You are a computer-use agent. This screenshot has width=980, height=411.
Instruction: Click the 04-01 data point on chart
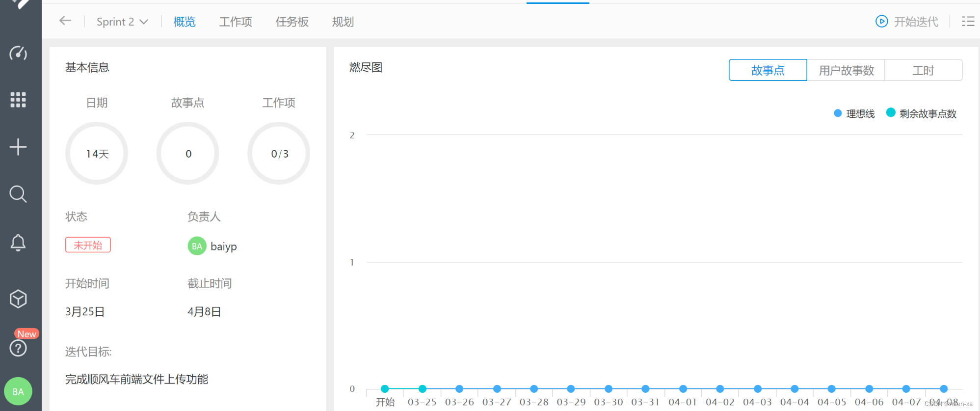coord(683,389)
